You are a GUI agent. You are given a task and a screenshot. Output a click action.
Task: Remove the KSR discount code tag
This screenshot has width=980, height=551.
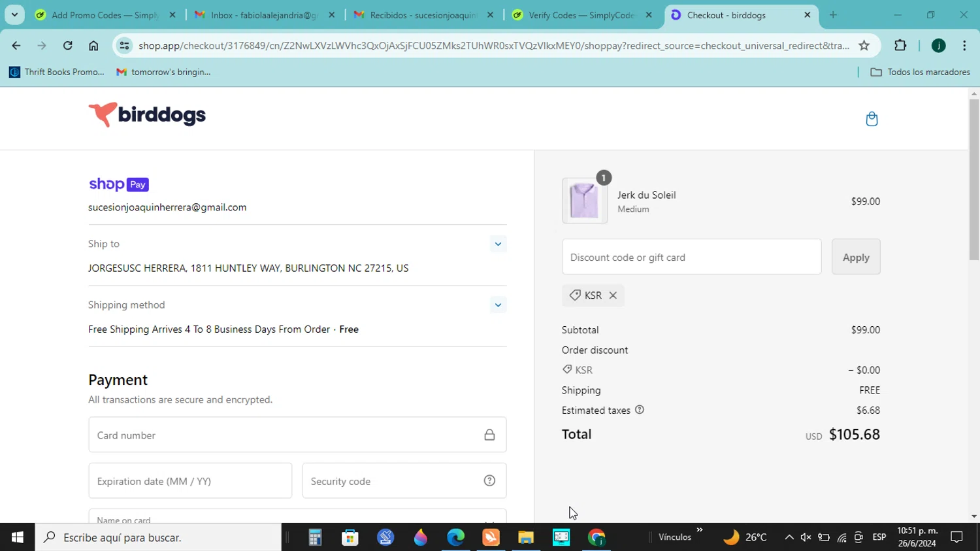613,295
